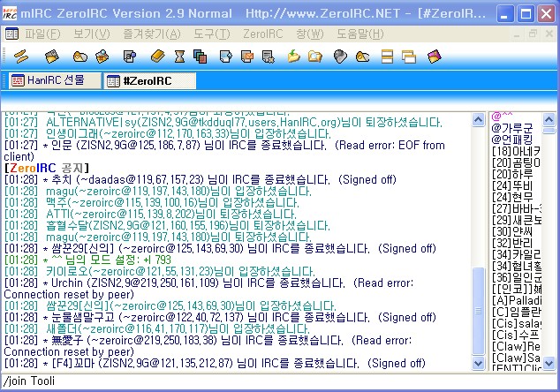Click the ATTI(~zeroirc@115.139.8.202) part message
560x392 pixels.
coord(150,214)
